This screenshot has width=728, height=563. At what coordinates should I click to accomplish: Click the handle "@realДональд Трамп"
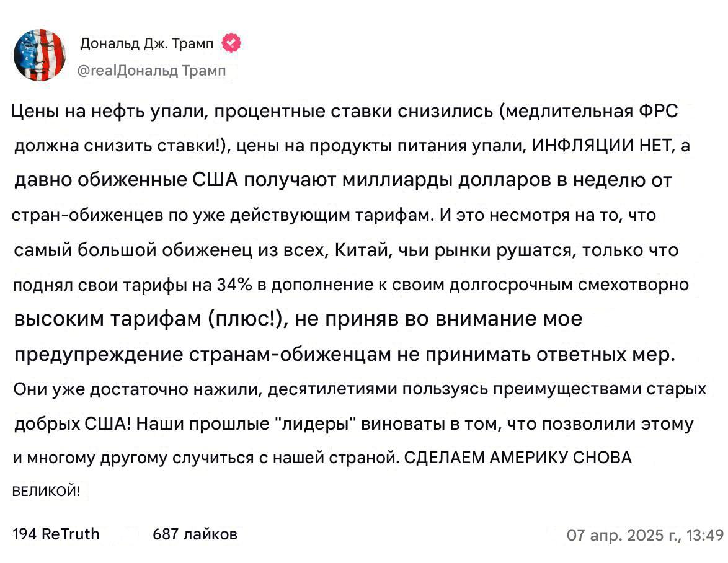click(x=152, y=71)
